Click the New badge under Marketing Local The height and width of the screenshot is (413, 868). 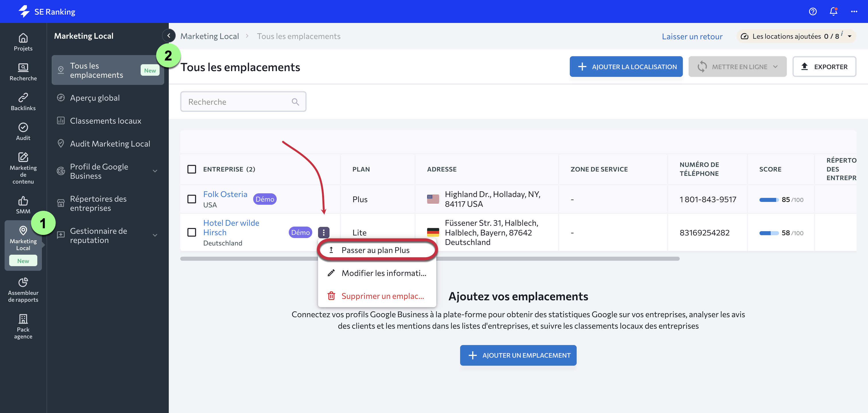[x=23, y=261]
